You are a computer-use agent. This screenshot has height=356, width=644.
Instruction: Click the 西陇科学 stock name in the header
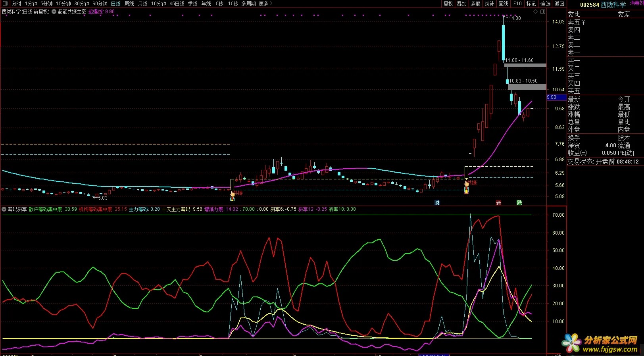tap(613, 5)
